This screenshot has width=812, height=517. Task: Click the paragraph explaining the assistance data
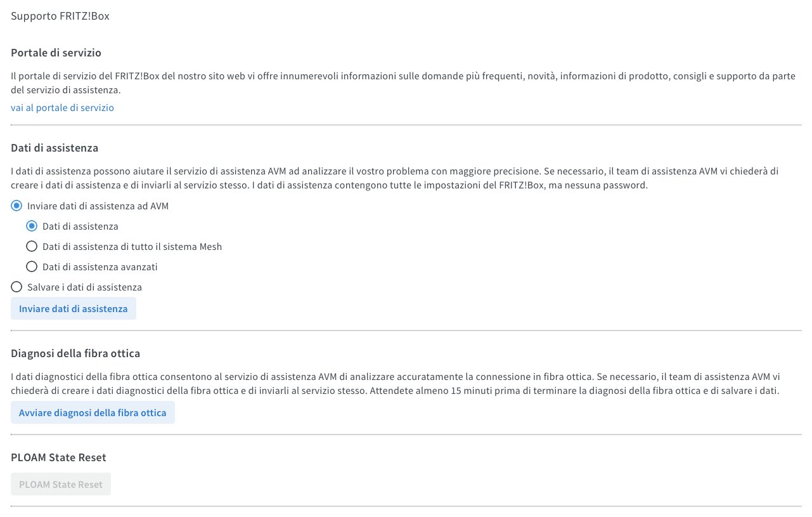tap(394, 178)
